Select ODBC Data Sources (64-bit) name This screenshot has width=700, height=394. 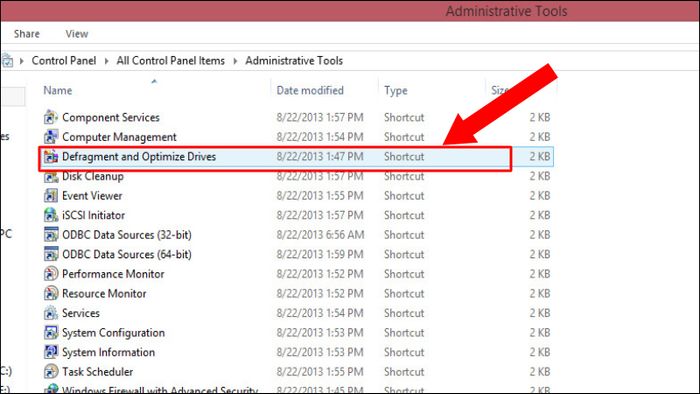tap(127, 254)
